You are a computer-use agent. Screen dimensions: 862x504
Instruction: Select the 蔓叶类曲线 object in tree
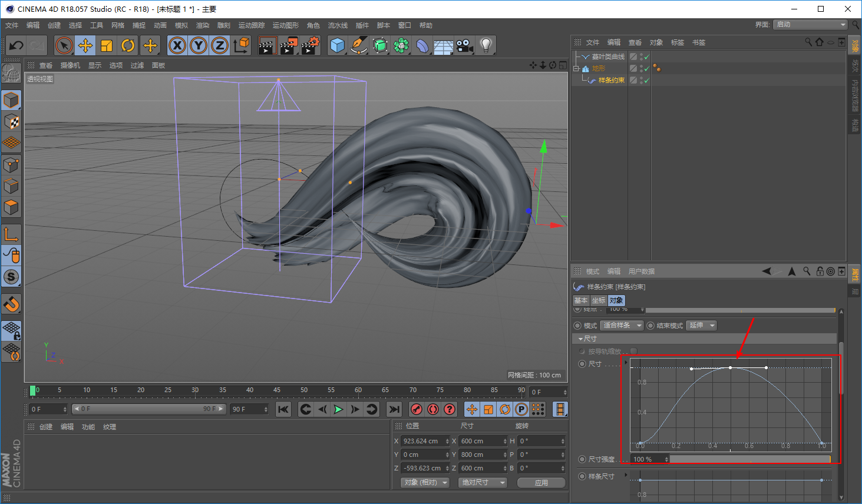click(x=608, y=57)
